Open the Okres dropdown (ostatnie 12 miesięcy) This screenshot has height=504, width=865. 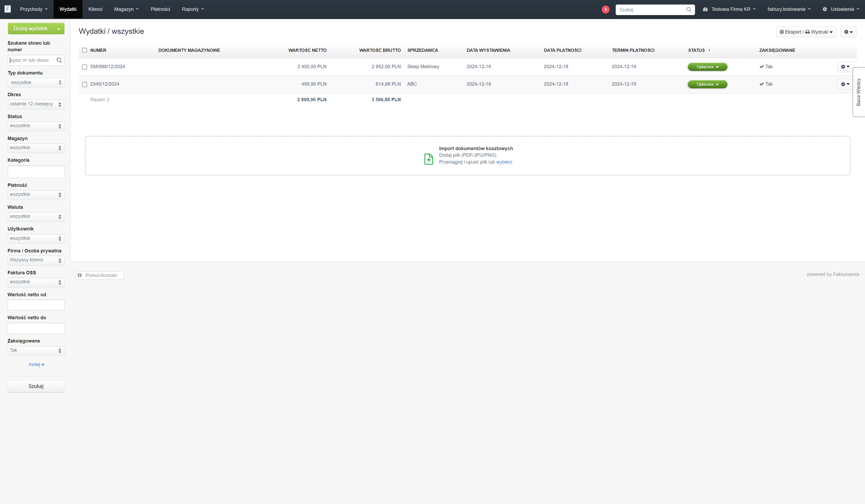click(36, 104)
